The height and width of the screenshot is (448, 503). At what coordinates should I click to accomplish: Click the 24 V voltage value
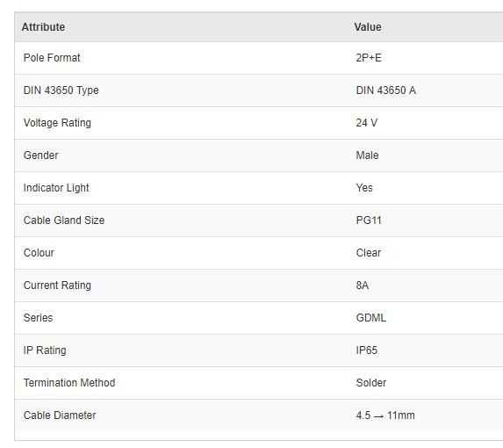click(x=367, y=123)
